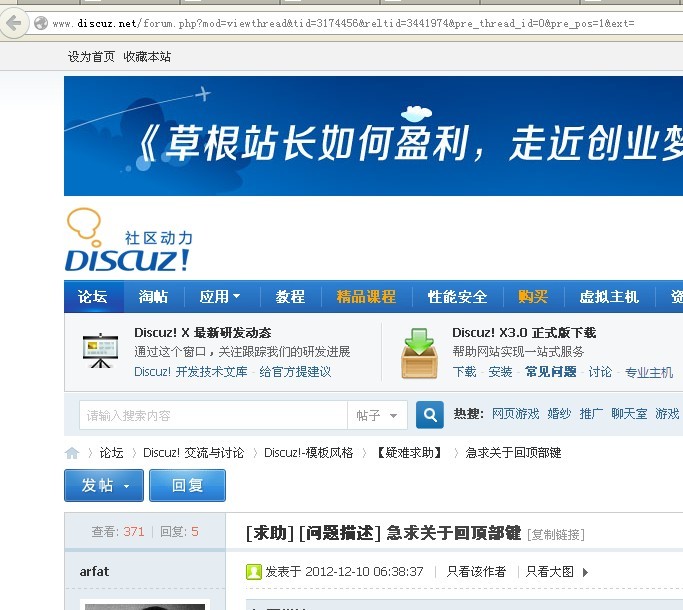The width and height of the screenshot is (683, 610).
Task: Click the green author icon beside post date
Action: pos(254,572)
